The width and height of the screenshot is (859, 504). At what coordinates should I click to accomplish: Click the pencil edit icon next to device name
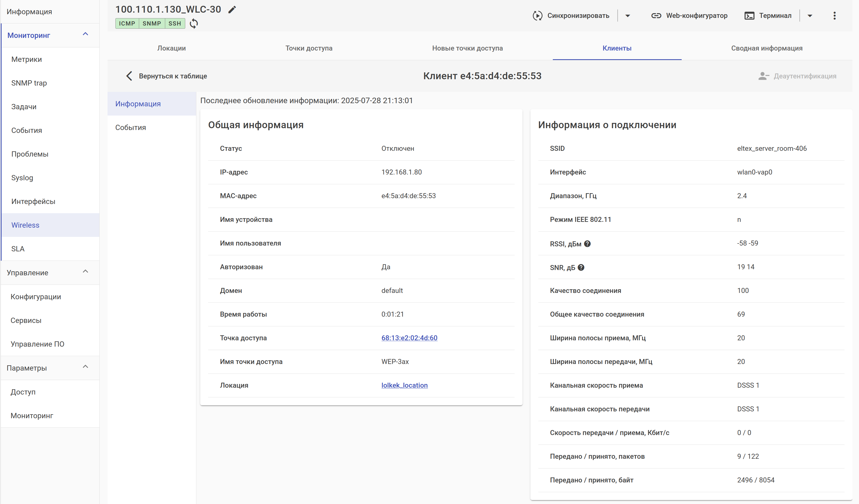[232, 9]
